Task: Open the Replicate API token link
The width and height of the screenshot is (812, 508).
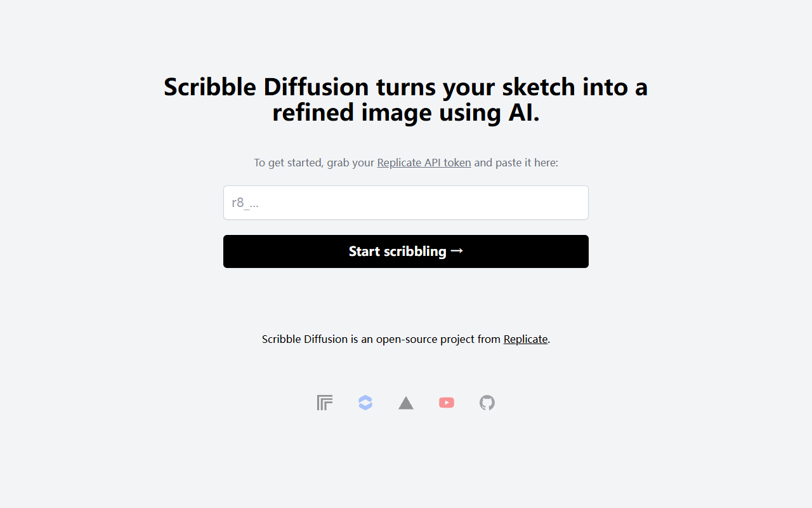Action: [424, 163]
